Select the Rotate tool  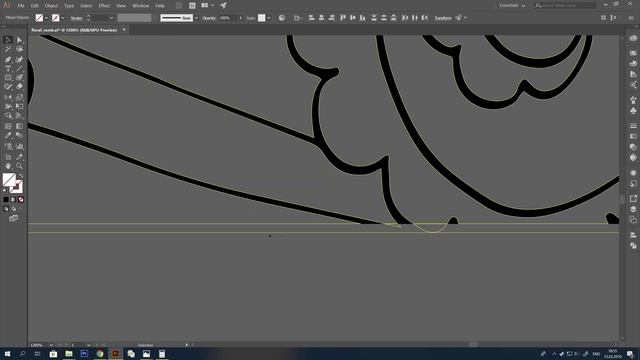[x=8, y=97]
